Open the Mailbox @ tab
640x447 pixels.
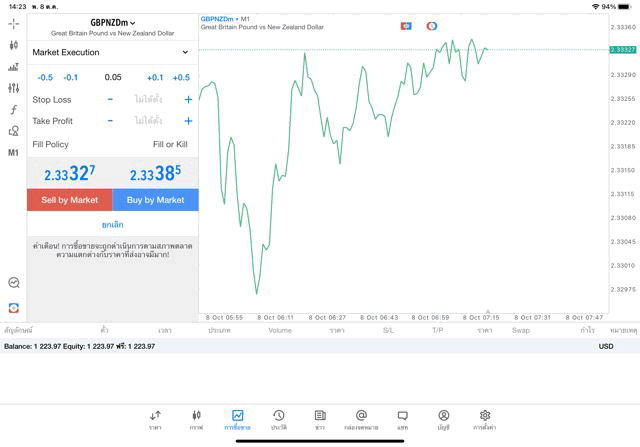click(x=361, y=419)
